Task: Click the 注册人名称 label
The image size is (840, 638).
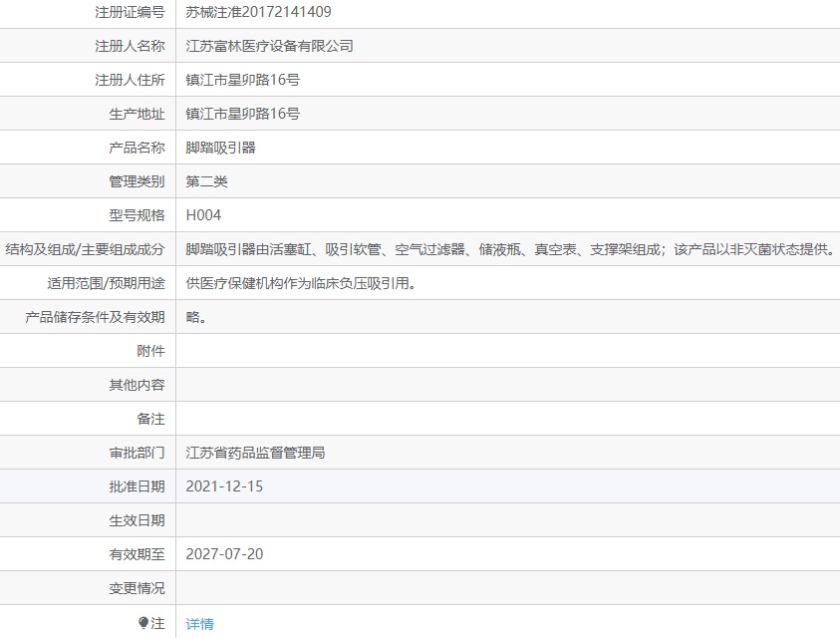Action: coord(131,46)
